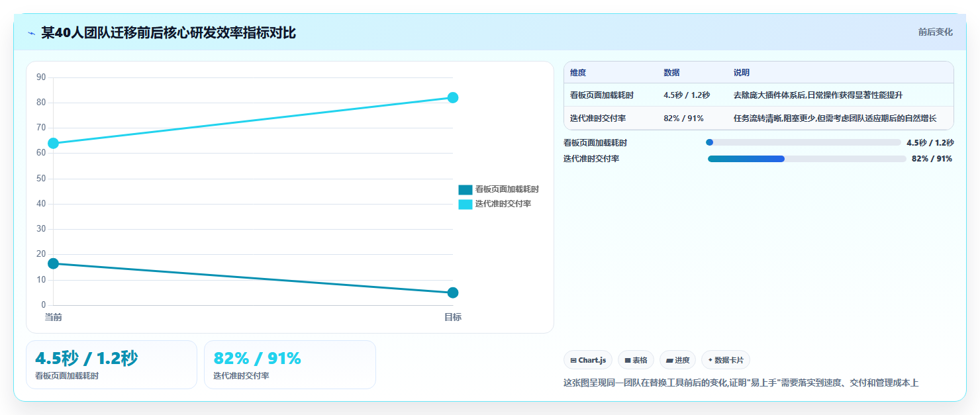Click table cell 82% / 91%
Image resolution: width=980 pixels, height=415 pixels.
click(683, 118)
